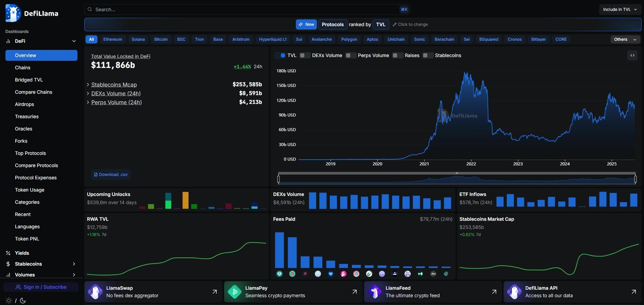Open the Others chains dropdown
Viewport: 644px width, 305px height.
(625, 39)
